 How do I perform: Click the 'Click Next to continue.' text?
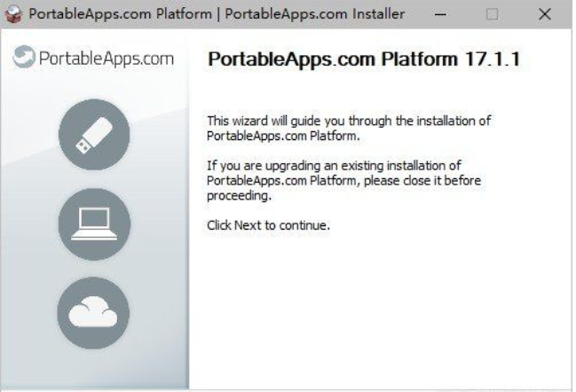tap(269, 225)
